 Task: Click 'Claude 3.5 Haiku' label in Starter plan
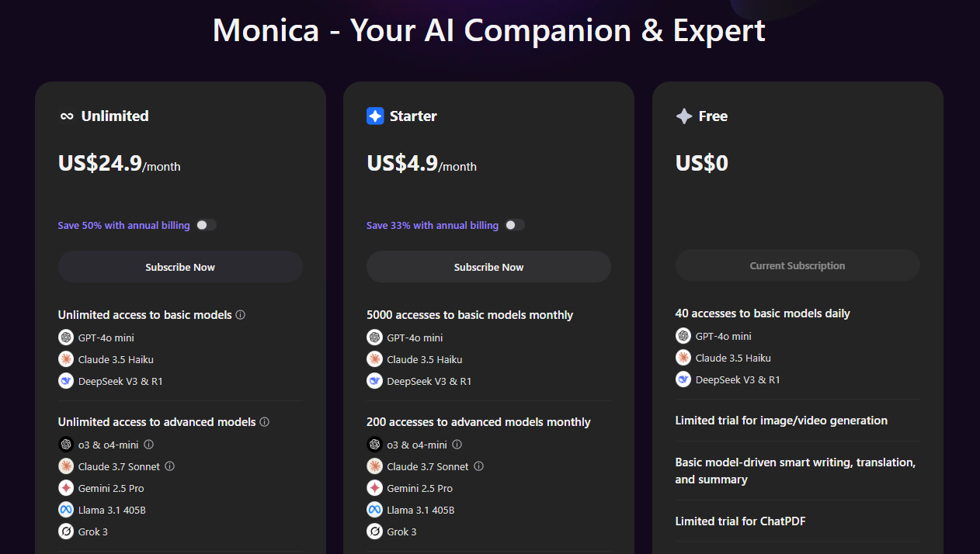click(x=424, y=359)
